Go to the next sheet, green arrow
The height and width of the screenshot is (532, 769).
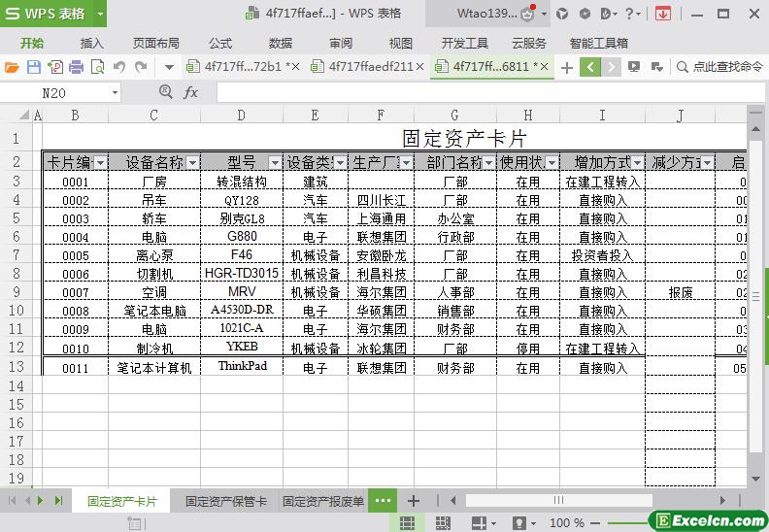click(40, 501)
